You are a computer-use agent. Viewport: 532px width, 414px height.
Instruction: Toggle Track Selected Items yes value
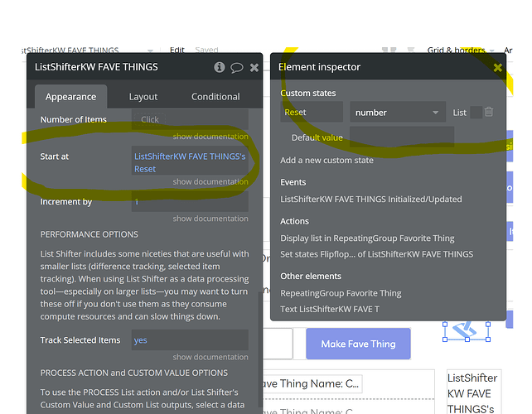(x=190, y=339)
